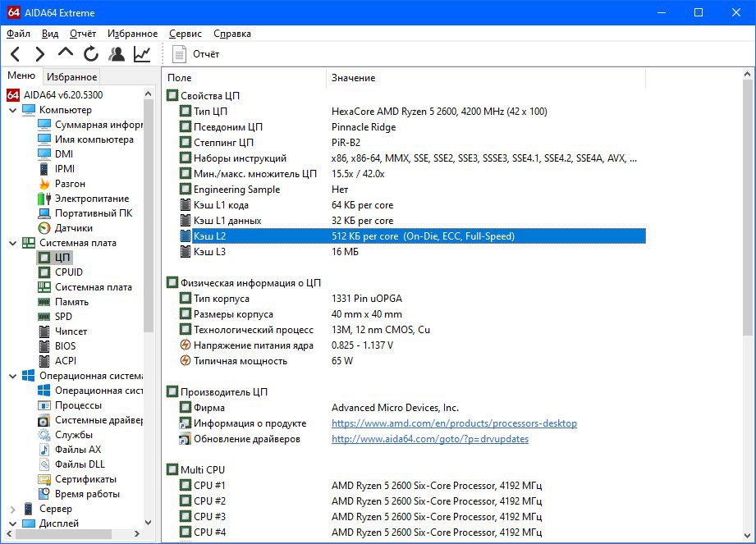Viewport: 756px width, 544px height.
Task: Open the Файл menu
Action: point(18,34)
